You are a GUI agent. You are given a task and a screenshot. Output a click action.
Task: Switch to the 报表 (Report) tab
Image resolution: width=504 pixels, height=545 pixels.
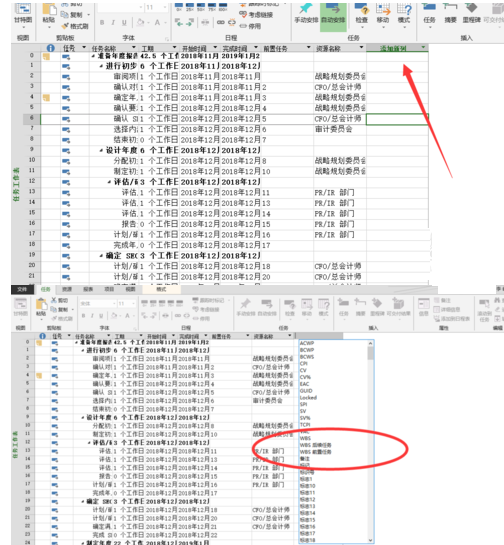pyautogui.click(x=88, y=289)
